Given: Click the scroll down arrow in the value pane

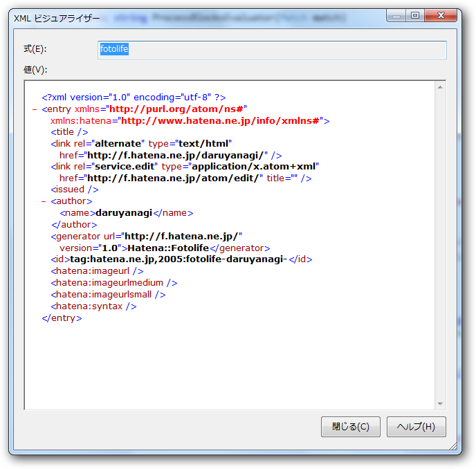Looking at the screenshot, I should (440, 404).
